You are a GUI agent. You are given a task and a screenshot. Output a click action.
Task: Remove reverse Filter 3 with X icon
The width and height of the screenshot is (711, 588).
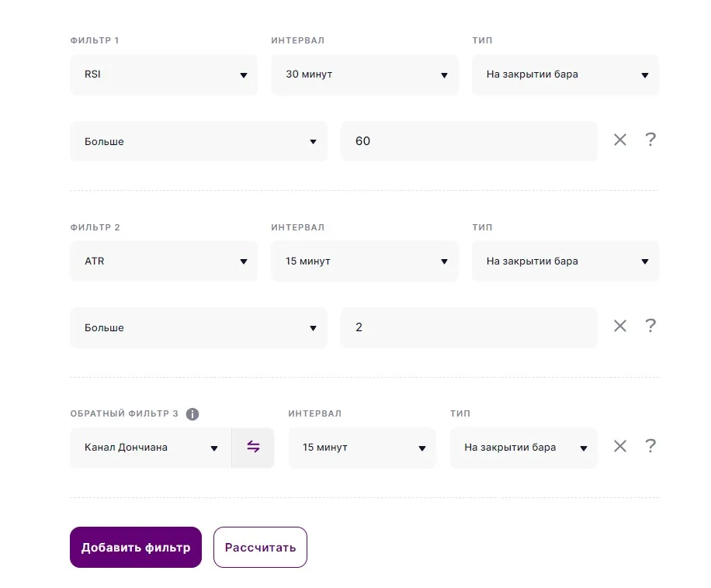[x=619, y=447]
